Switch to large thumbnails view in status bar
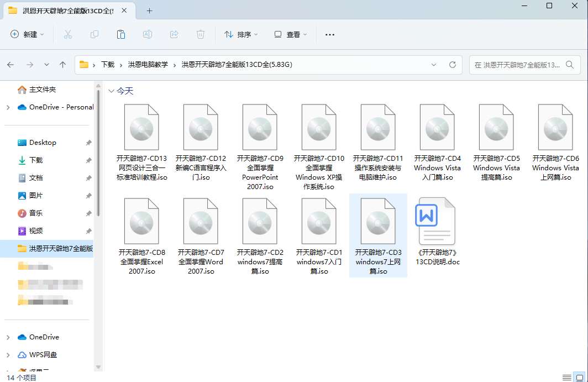The height and width of the screenshot is (382, 588). pos(580,377)
